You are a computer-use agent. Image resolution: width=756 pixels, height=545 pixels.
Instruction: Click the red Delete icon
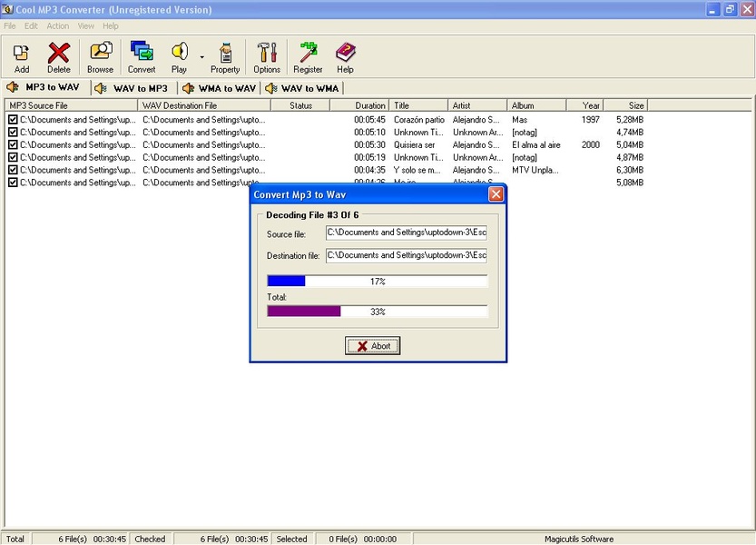point(59,53)
